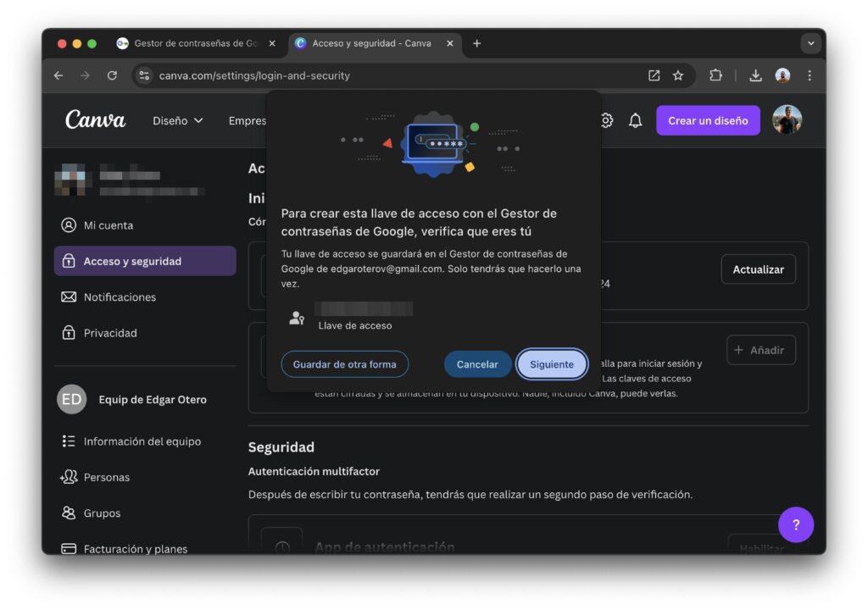The image size is (868, 610).
Task: Expand the tab search dropdown
Action: click(810, 43)
